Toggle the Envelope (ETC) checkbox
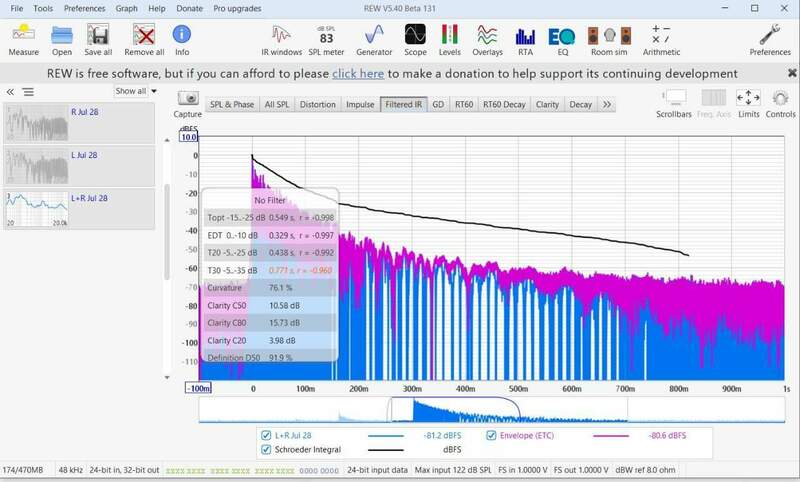Image resolution: width=800 pixels, height=482 pixels. coord(491,436)
